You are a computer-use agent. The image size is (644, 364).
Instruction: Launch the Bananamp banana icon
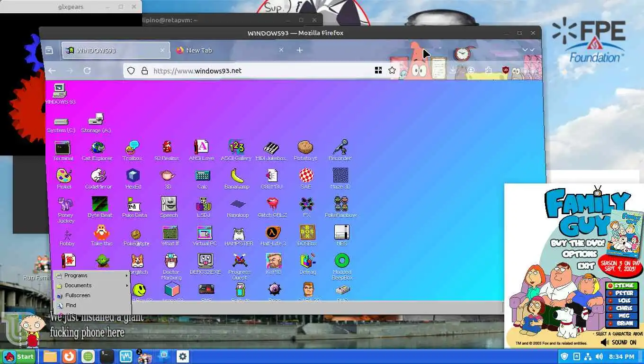237,179
